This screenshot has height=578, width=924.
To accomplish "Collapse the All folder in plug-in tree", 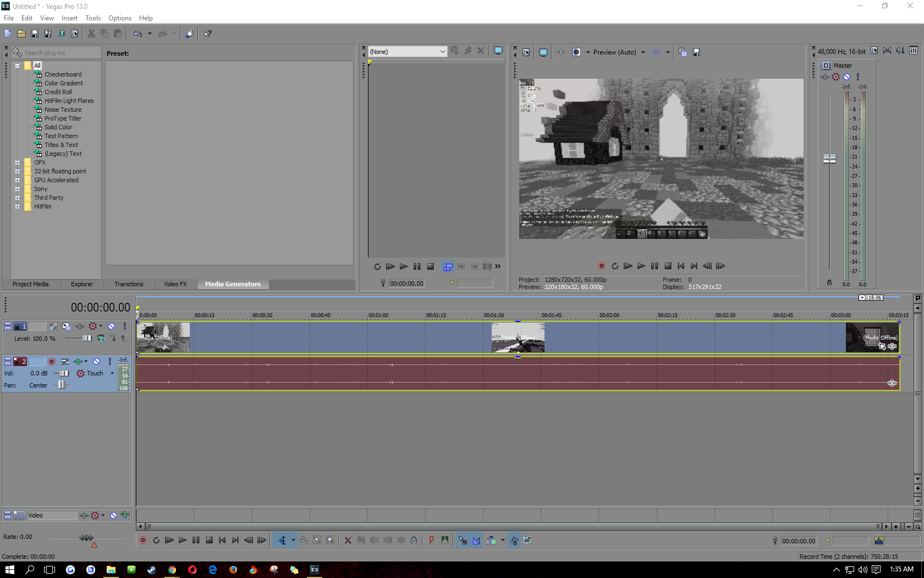I will point(17,66).
